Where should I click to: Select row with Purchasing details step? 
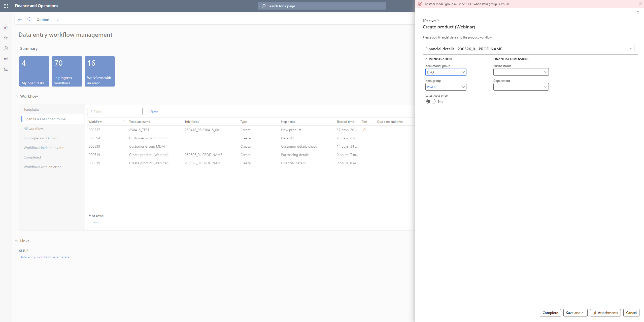[x=251, y=155]
